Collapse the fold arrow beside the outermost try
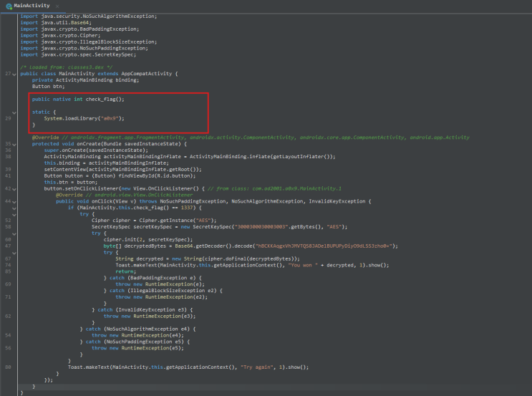The width and height of the screenshot is (532, 396). point(14,214)
